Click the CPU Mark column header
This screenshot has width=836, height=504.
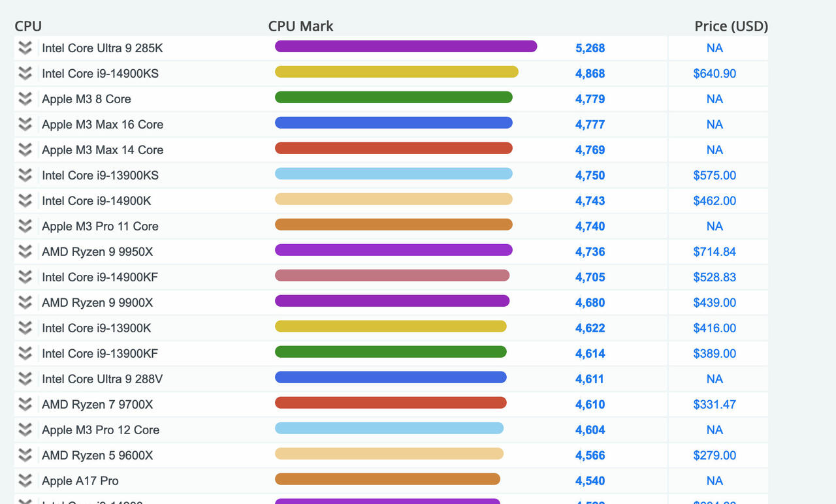[x=301, y=26]
